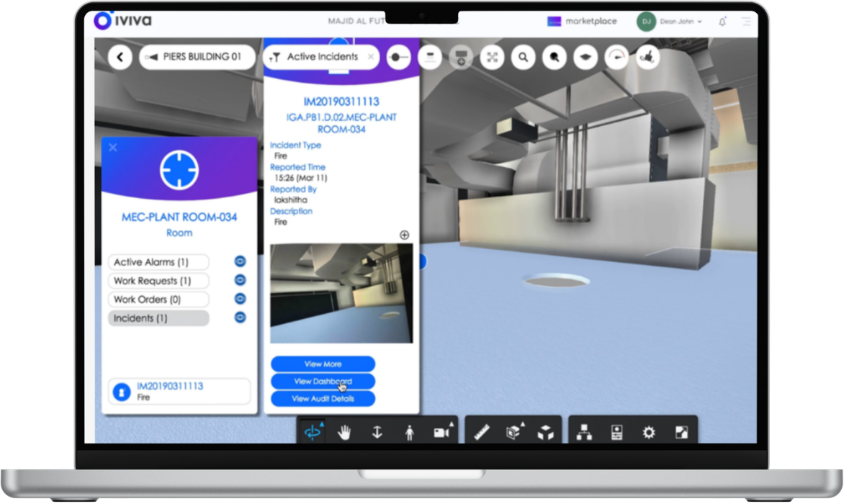Toggle fullscreen viewer mode
This screenshot has width=844, height=504.
point(681,433)
